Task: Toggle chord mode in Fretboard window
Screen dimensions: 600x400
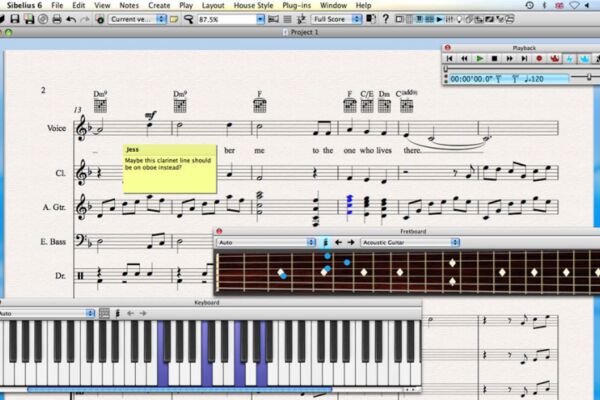Action: 326,242
